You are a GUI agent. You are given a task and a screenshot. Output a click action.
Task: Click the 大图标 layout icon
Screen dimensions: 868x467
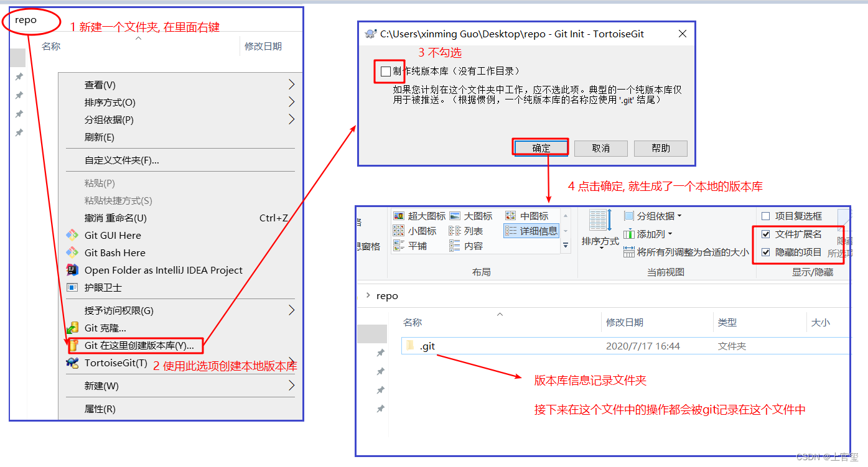pos(455,216)
